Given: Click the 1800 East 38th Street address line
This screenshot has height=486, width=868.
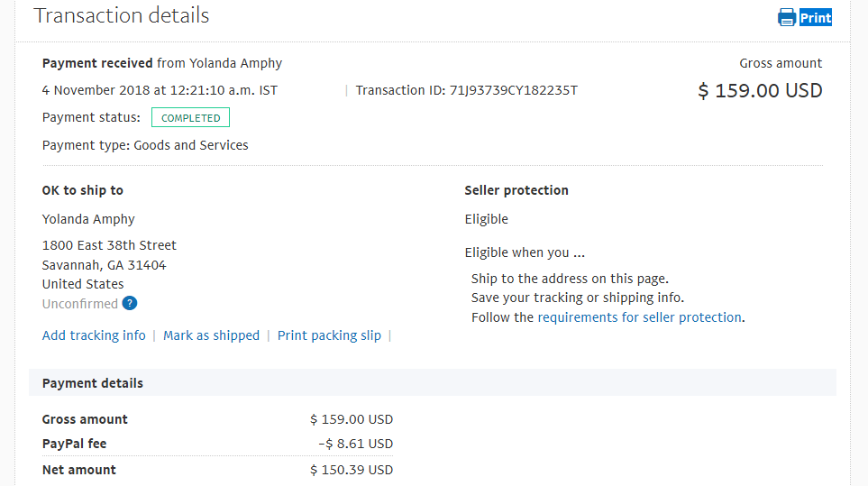Looking at the screenshot, I should coord(109,245).
